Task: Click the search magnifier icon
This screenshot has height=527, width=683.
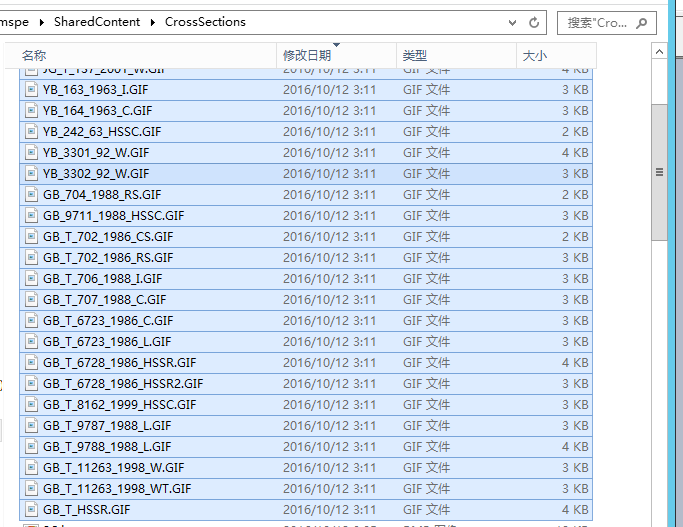Action: [642, 23]
